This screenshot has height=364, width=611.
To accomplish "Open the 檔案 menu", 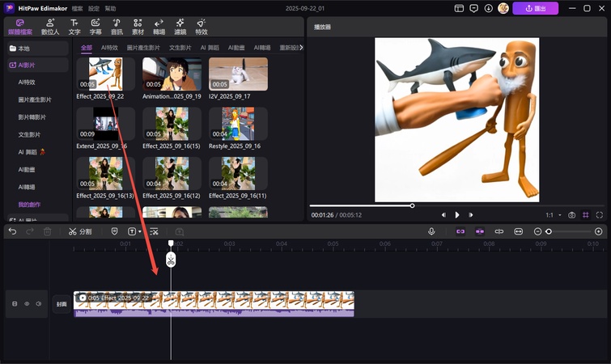I will point(77,9).
